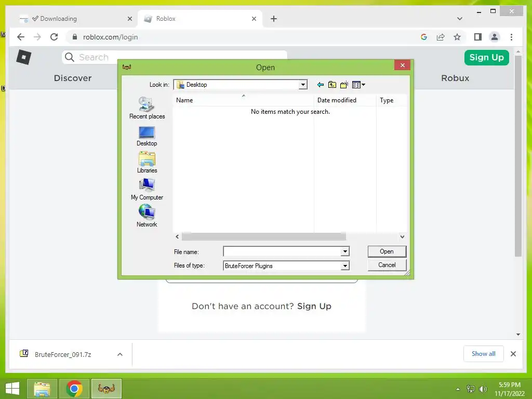Dismiss the downloads bar
Screen dimensions: 532x399
click(513, 354)
